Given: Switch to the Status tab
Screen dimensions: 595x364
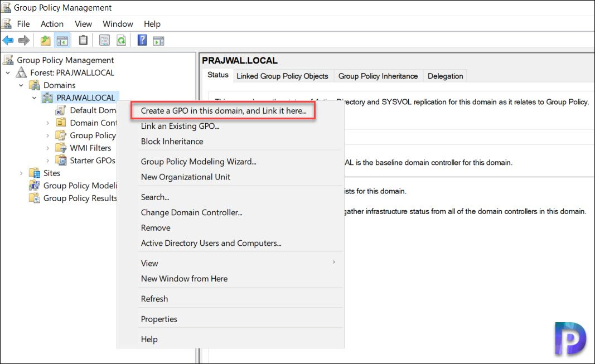Looking at the screenshot, I should click(x=218, y=75).
